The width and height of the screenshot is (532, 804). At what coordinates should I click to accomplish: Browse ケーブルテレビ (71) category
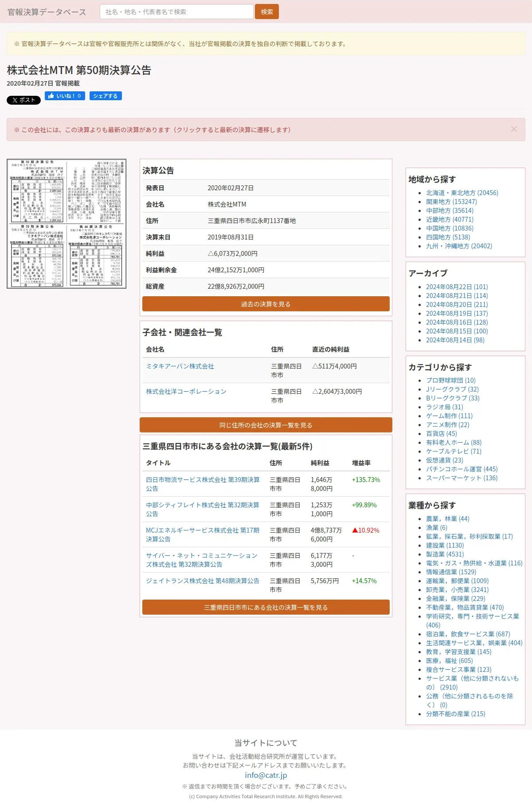click(x=454, y=451)
